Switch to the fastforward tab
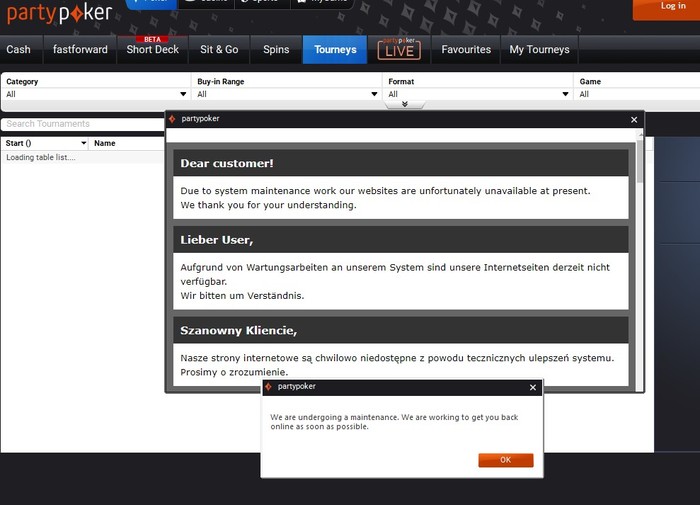The image size is (700, 505). coord(80,50)
